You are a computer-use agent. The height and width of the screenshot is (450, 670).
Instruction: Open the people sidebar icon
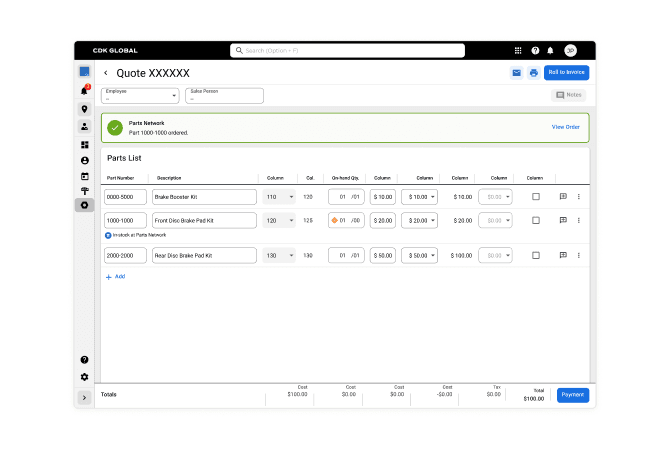pyautogui.click(x=85, y=126)
